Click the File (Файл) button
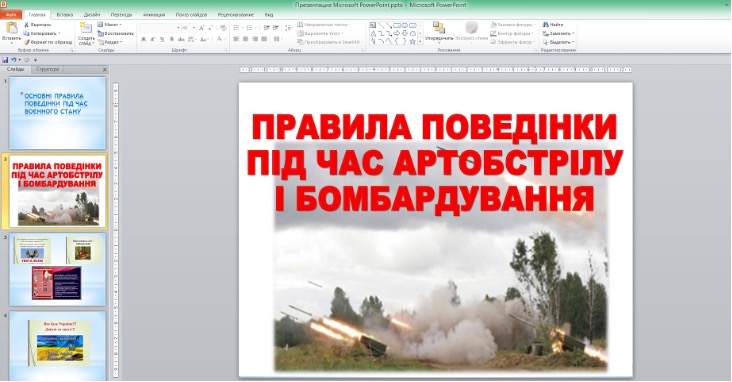Image resolution: width=732 pixels, height=382 pixels. point(11,14)
